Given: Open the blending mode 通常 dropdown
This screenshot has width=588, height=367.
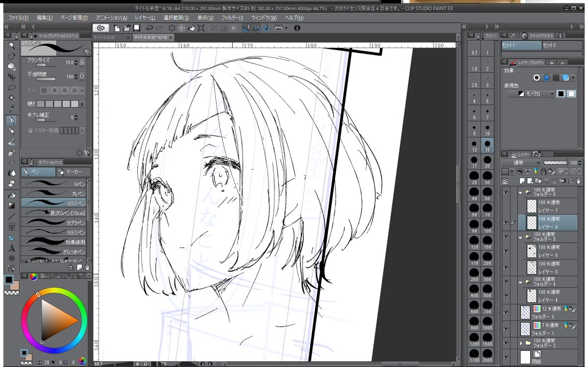Looking at the screenshot, I should pos(521,162).
